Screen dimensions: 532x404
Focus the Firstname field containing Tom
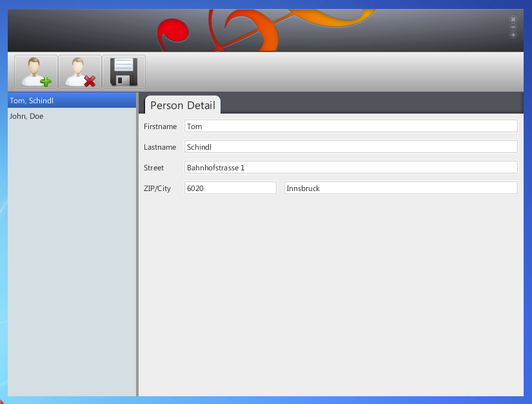351,126
